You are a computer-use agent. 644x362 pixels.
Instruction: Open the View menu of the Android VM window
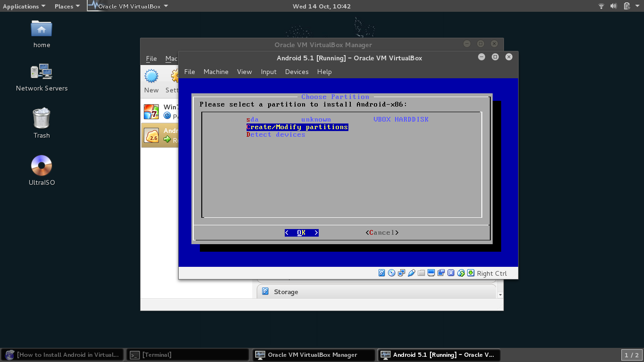(x=244, y=72)
